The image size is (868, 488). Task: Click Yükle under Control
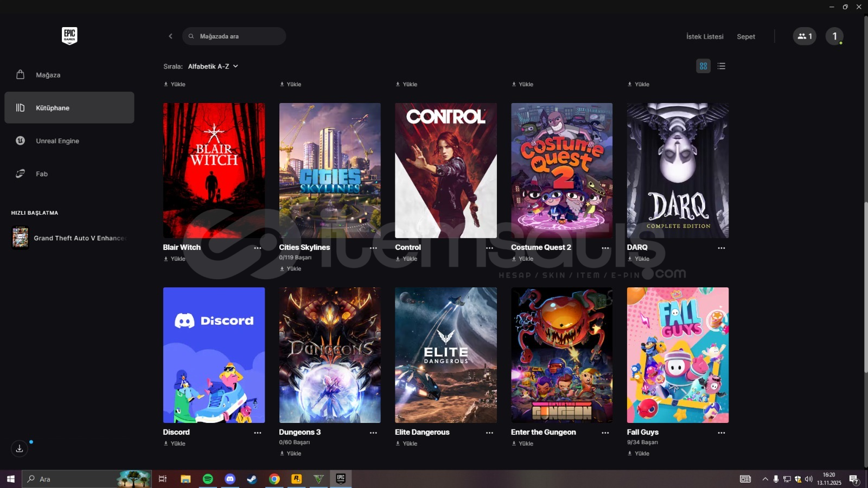406,259
